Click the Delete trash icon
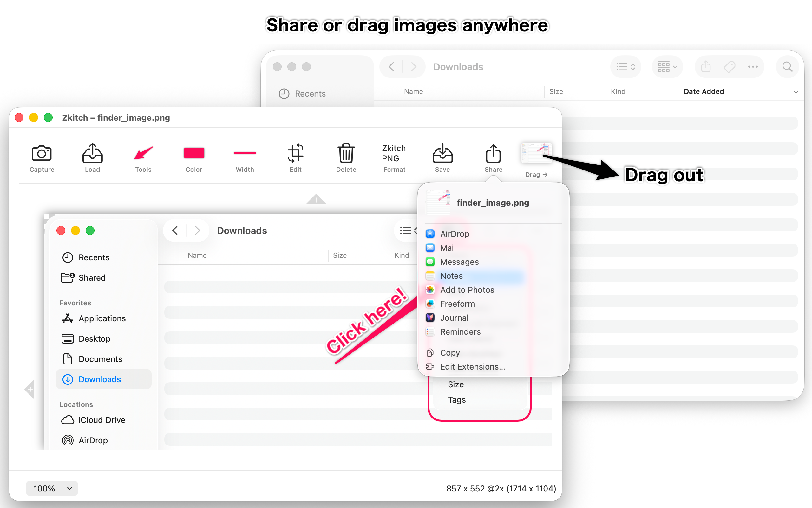 pos(346,153)
